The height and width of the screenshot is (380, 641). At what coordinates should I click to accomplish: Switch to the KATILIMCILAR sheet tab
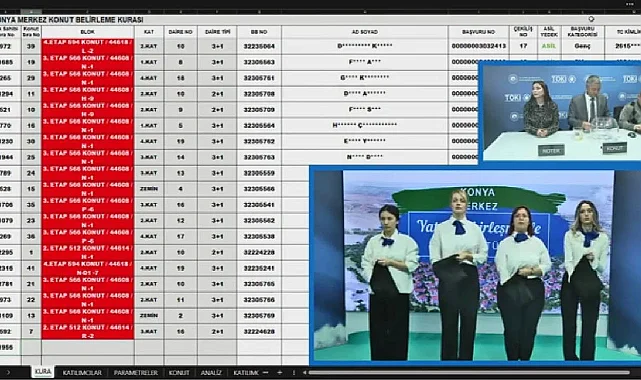82,373
